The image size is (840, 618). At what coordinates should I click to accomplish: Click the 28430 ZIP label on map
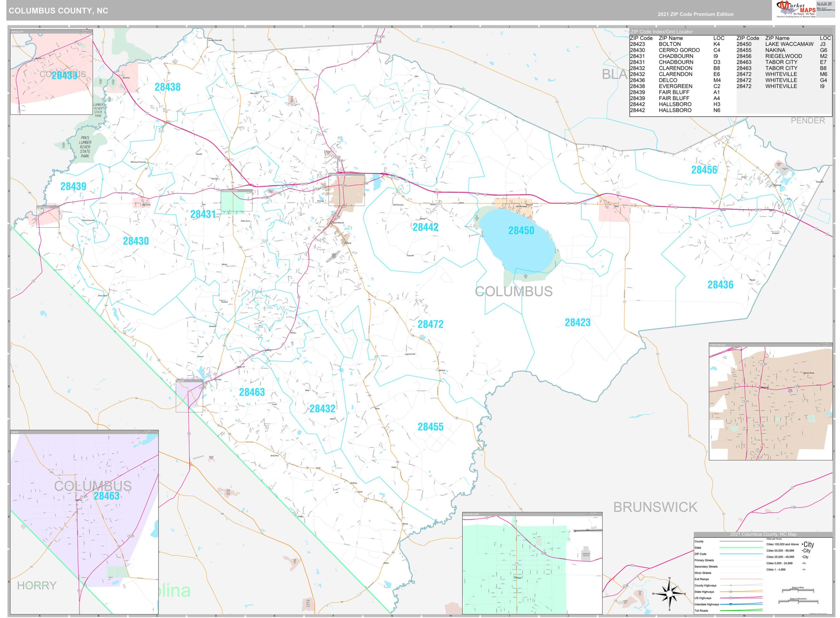tap(136, 241)
